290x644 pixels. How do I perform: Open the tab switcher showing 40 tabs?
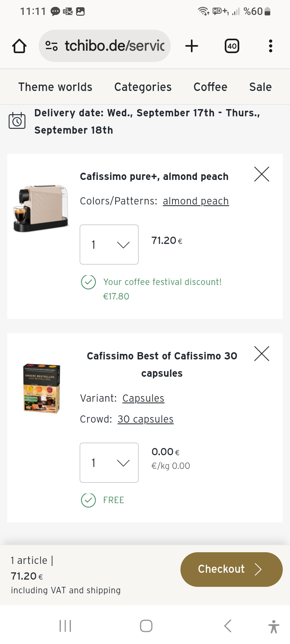point(232,46)
